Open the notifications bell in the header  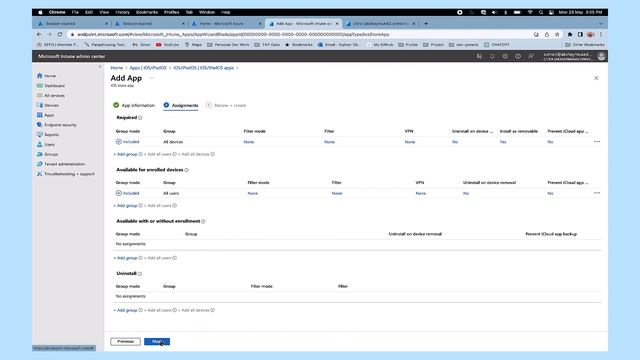[x=492, y=56]
